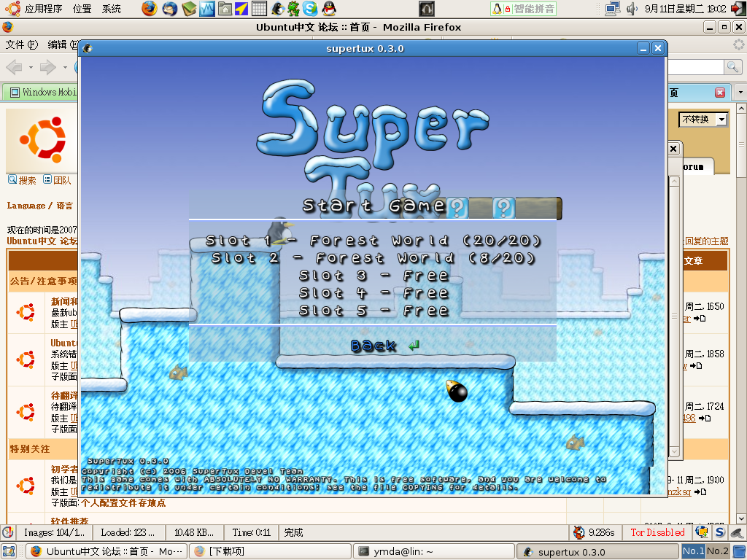Open the 位置 Places menu
Screen dimensions: 747x560
pyautogui.click(x=82, y=9)
